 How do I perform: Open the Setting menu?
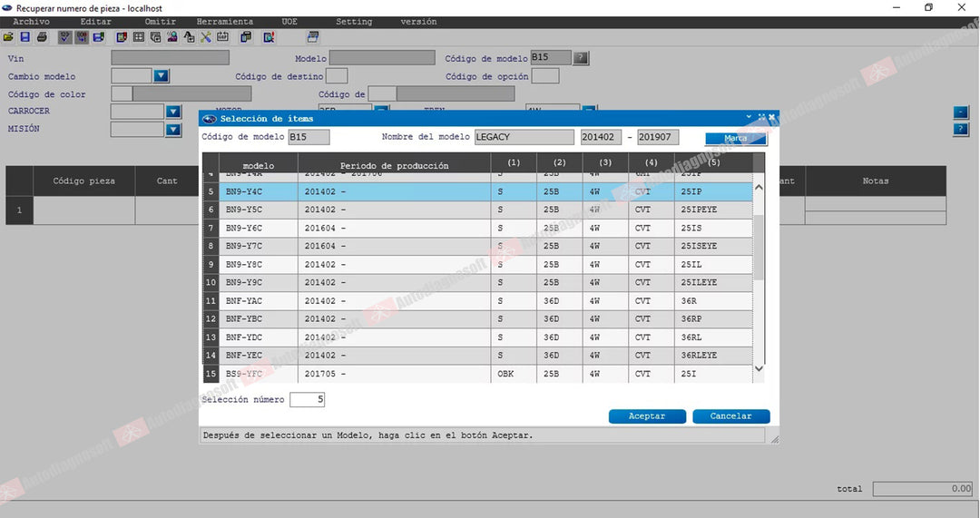click(x=354, y=21)
